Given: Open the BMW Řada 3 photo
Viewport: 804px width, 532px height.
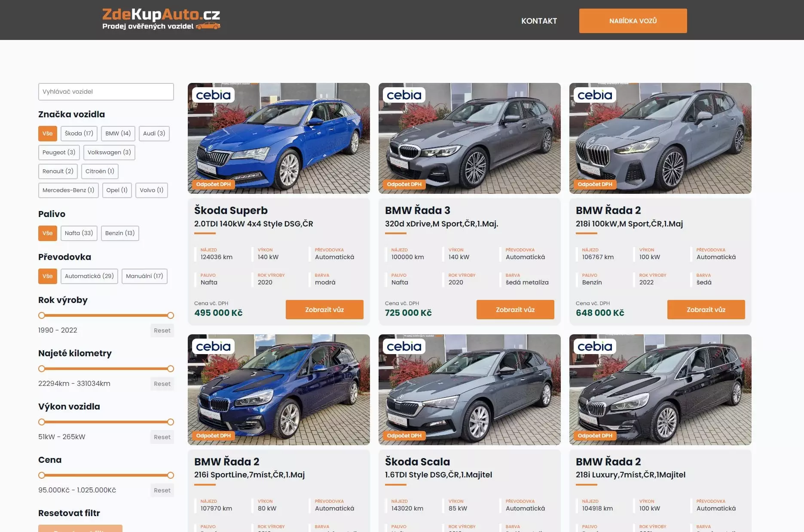Looking at the screenshot, I should tap(469, 138).
